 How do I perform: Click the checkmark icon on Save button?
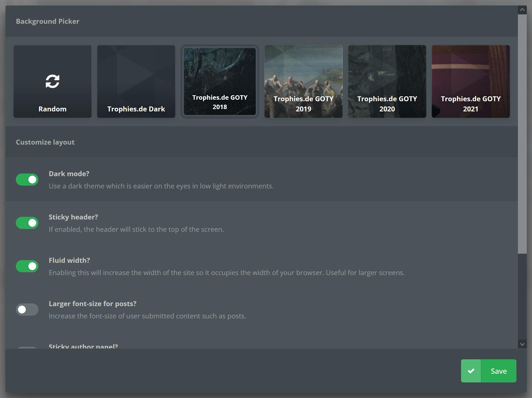tap(471, 371)
